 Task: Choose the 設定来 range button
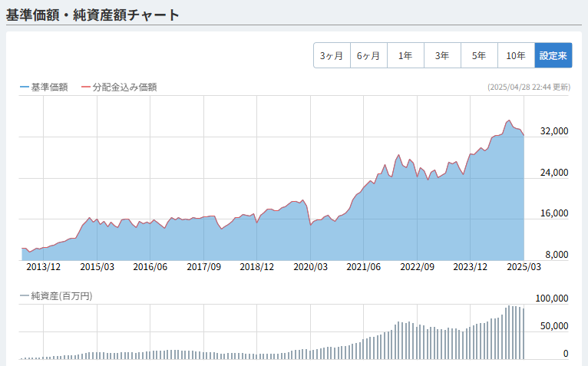pos(553,55)
